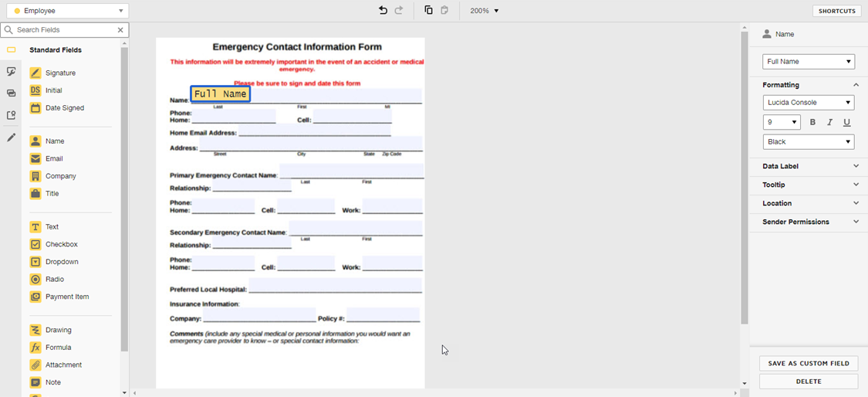Viewport: 868px width, 397px height.
Task: Select the Dropdown field tool
Action: (x=54, y=262)
